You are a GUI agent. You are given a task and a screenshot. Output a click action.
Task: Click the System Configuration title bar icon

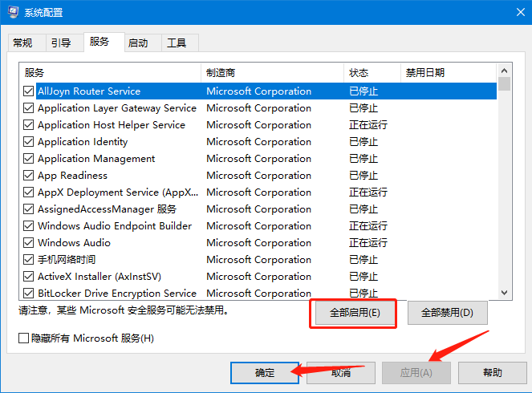(x=14, y=12)
